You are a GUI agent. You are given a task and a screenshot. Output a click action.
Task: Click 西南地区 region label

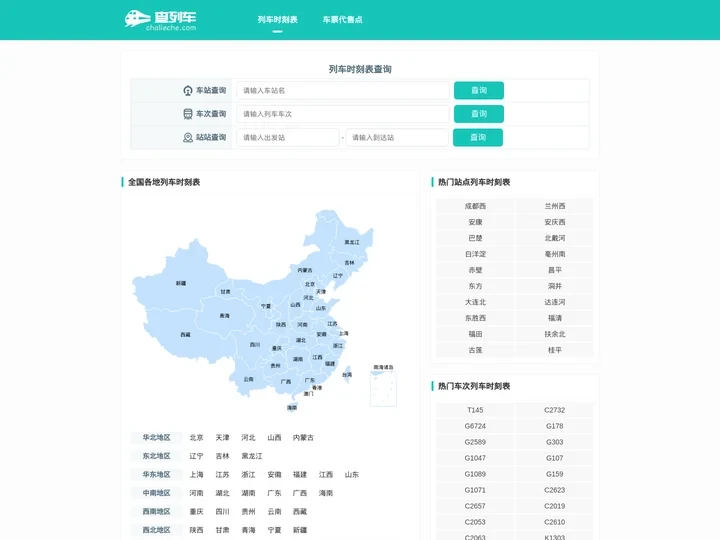pyautogui.click(x=157, y=511)
